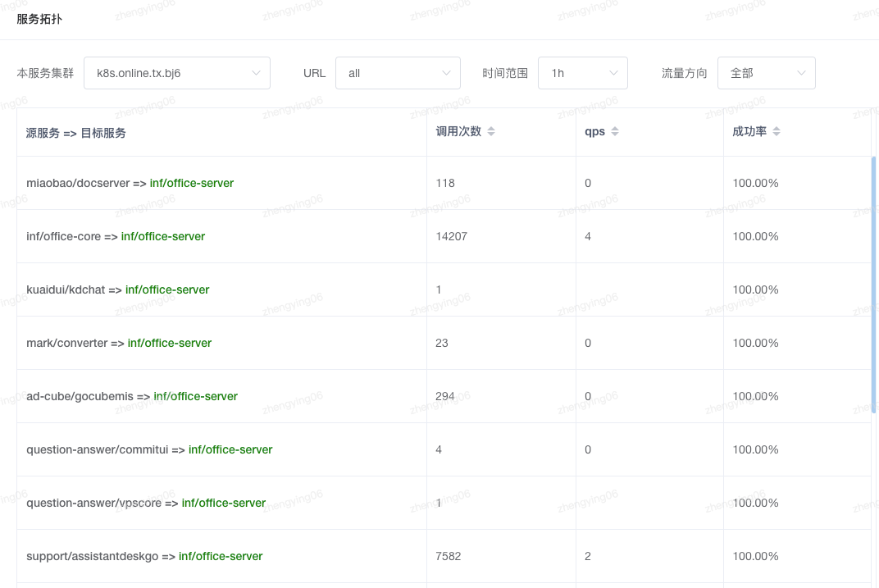Viewport: 879px width, 588px height.
Task: Select call count value 7582
Action: click(448, 556)
